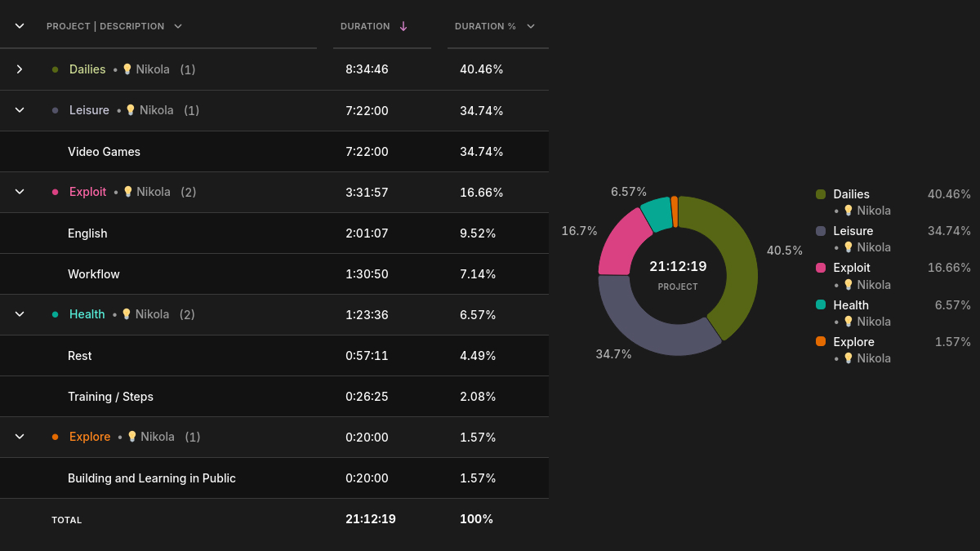The height and width of the screenshot is (551, 980).
Task: Click the Explore orange color dot in table
Action: point(55,437)
